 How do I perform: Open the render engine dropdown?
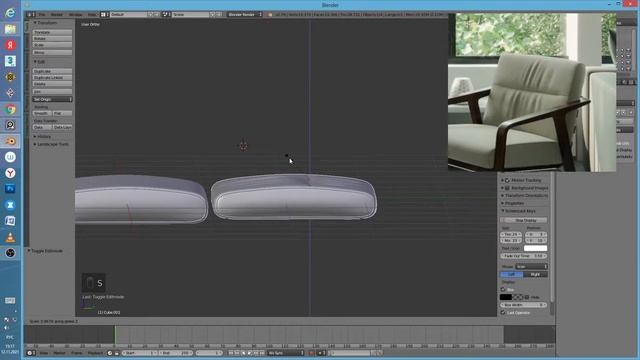click(x=244, y=14)
